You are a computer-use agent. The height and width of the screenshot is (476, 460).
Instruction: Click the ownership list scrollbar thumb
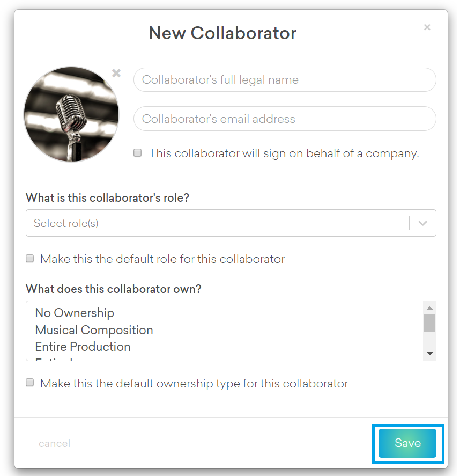click(x=429, y=324)
